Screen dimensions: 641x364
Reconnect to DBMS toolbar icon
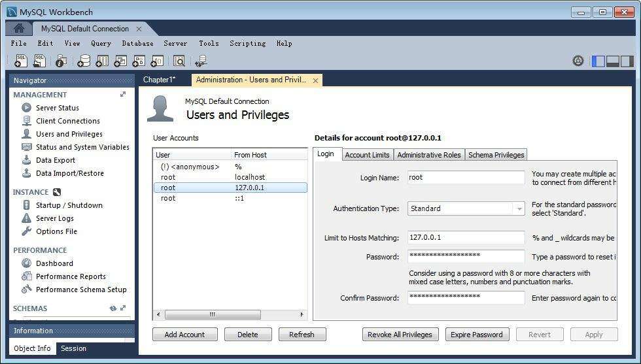pos(201,61)
